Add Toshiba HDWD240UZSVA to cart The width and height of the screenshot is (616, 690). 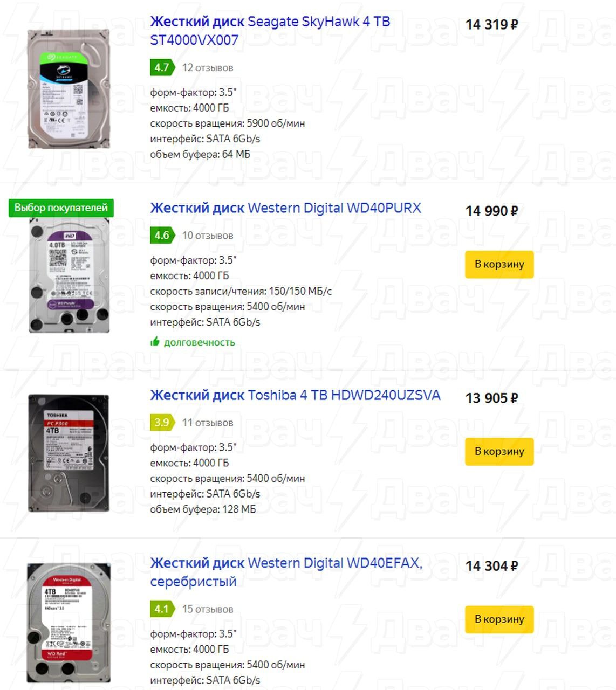[499, 451]
